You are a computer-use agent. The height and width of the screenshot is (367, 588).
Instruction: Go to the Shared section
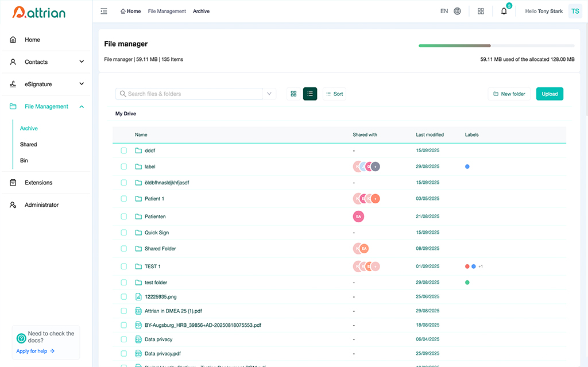(28, 145)
